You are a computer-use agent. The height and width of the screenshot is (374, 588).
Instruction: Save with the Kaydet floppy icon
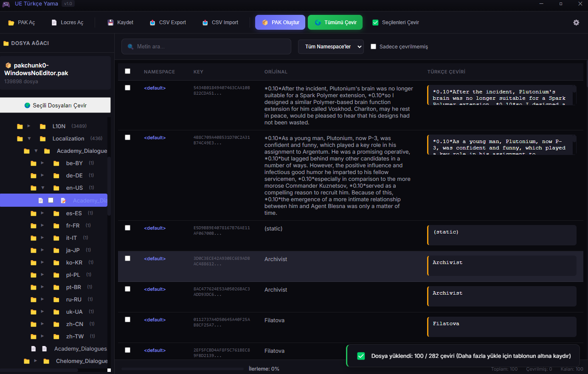(111, 22)
